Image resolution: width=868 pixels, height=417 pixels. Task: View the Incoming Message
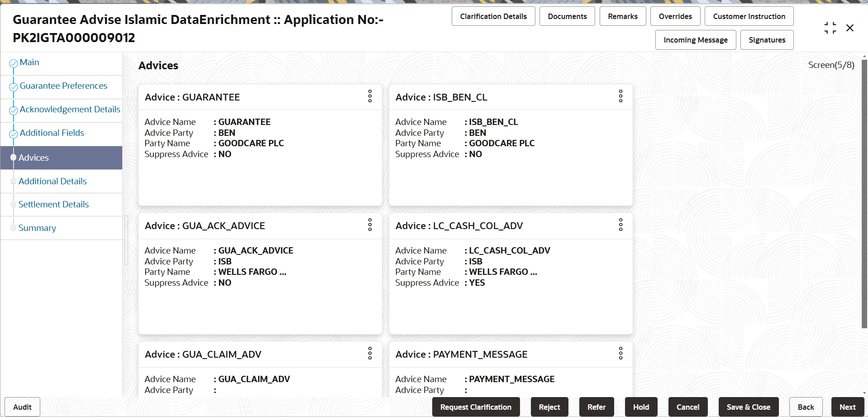tap(696, 40)
